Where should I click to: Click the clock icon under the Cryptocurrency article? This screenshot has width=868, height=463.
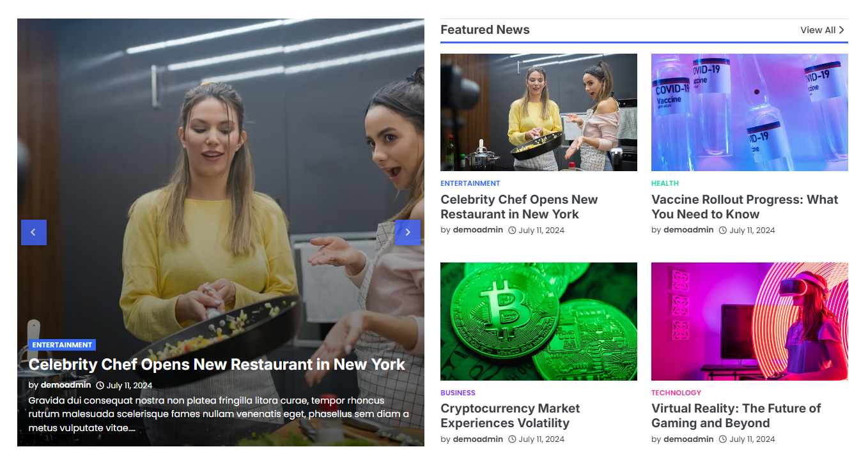[x=512, y=439]
